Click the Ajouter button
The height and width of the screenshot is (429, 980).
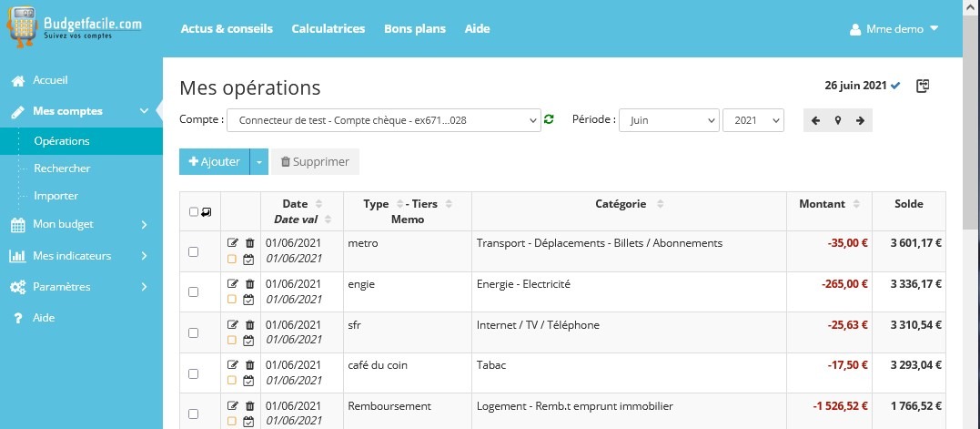point(214,161)
